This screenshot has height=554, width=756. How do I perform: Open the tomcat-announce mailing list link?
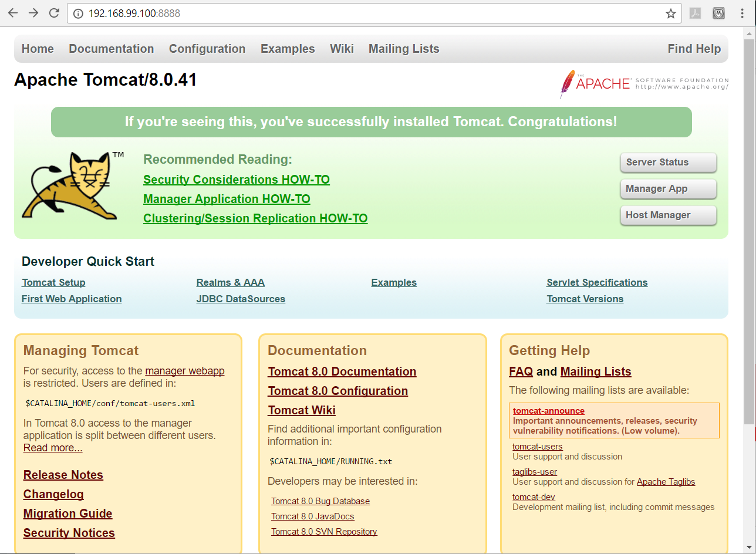click(x=549, y=411)
